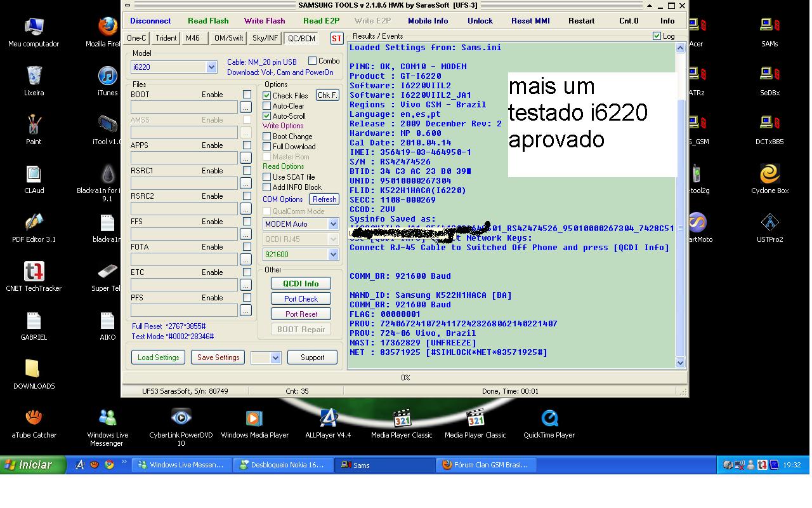Select the QC/BCM tab
This screenshot has height=508, width=812.
(x=301, y=38)
